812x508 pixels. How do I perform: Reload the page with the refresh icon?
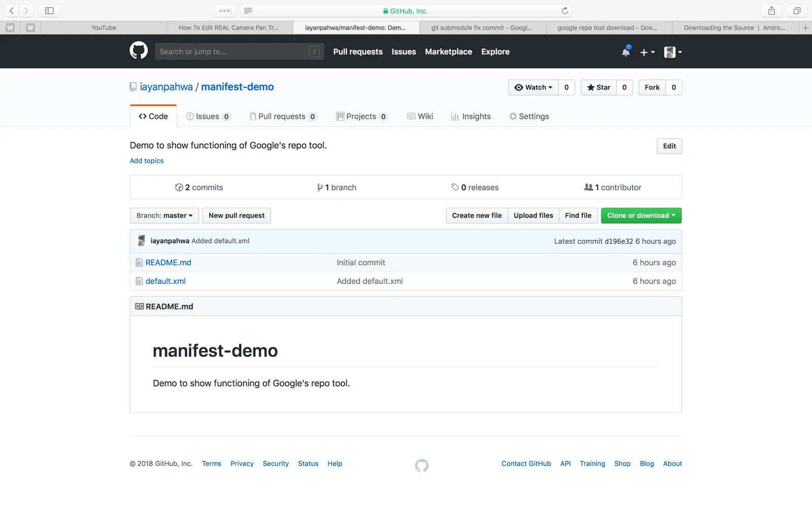coord(564,11)
